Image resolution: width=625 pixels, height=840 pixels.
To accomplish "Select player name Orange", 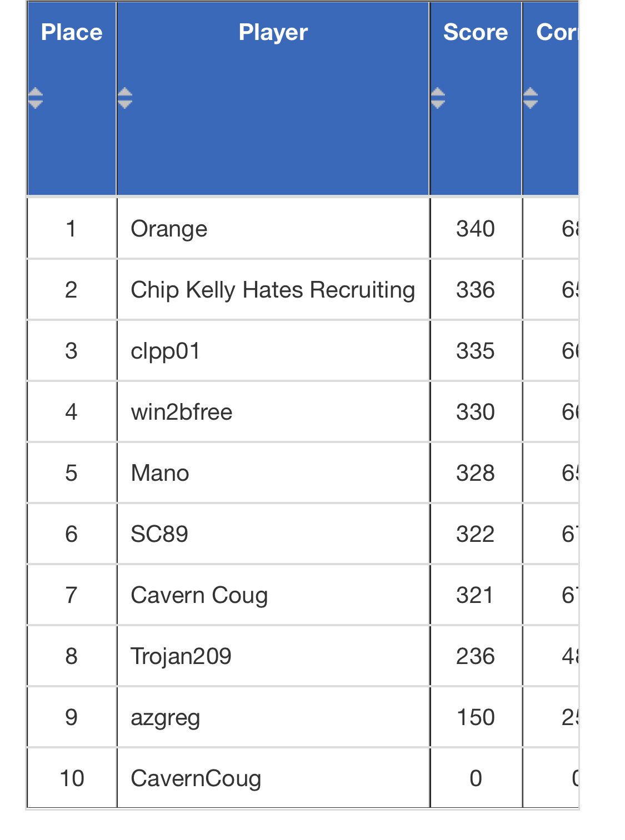I will [169, 229].
